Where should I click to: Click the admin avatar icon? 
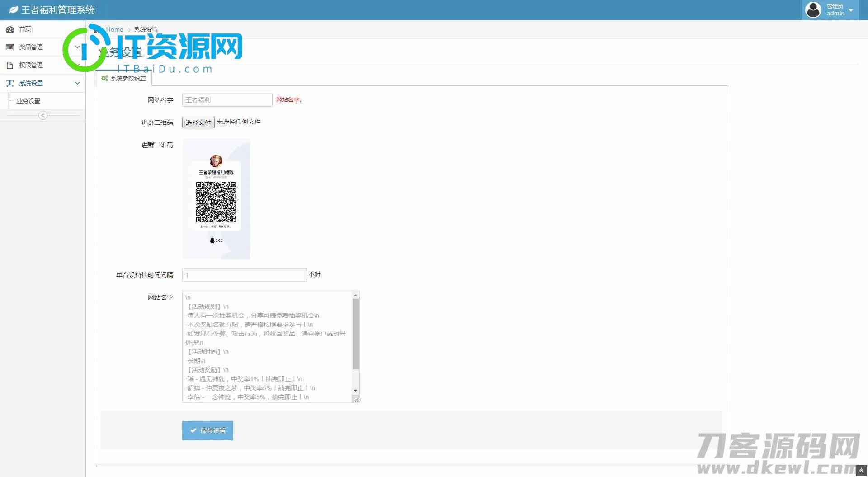[x=813, y=10]
